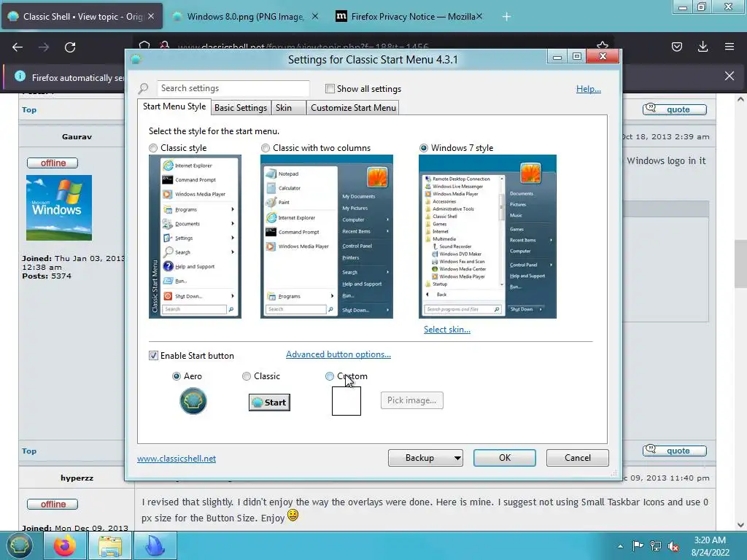Click the Action Center flag tray icon

(x=638, y=545)
